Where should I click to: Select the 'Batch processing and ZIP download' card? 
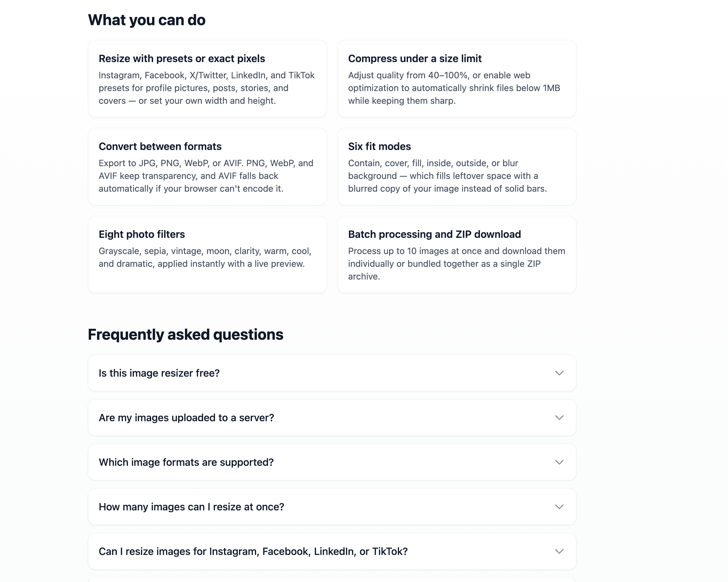click(457, 254)
